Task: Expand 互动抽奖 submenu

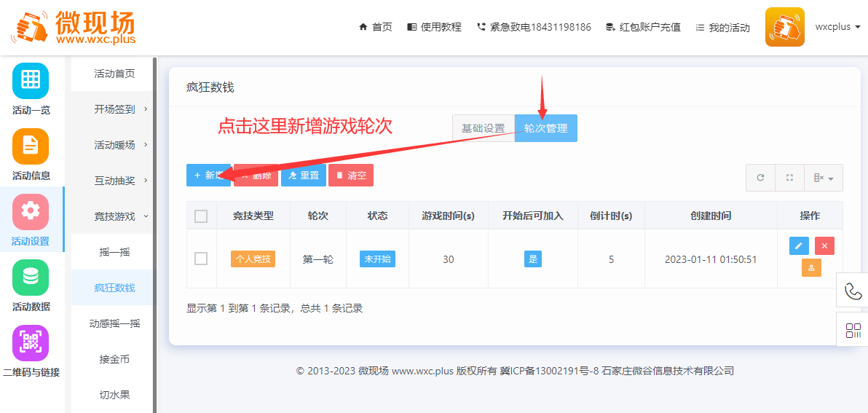Action: click(x=114, y=181)
